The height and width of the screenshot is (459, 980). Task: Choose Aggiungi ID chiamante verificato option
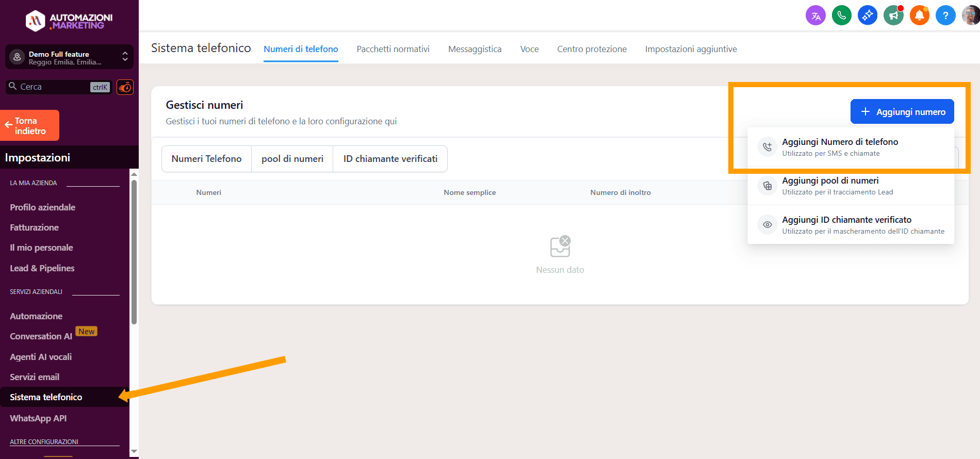(851, 225)
